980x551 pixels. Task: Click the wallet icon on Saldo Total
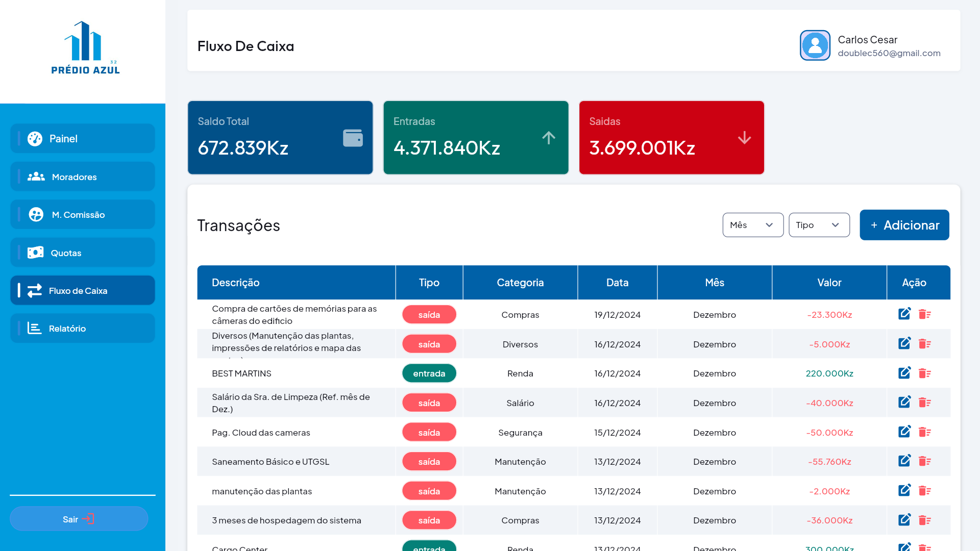[353, 138]
